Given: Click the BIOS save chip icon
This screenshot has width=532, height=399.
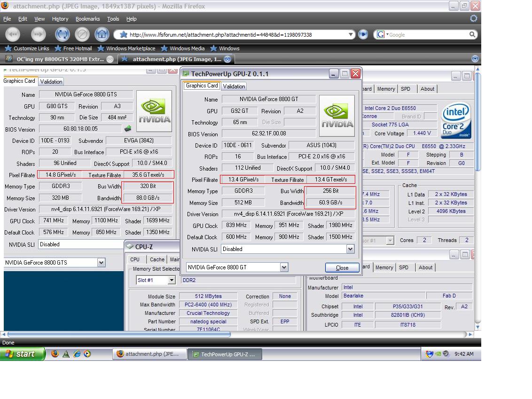Looking at the screenshot, I should pyautogui.click(x=128, y=129).
